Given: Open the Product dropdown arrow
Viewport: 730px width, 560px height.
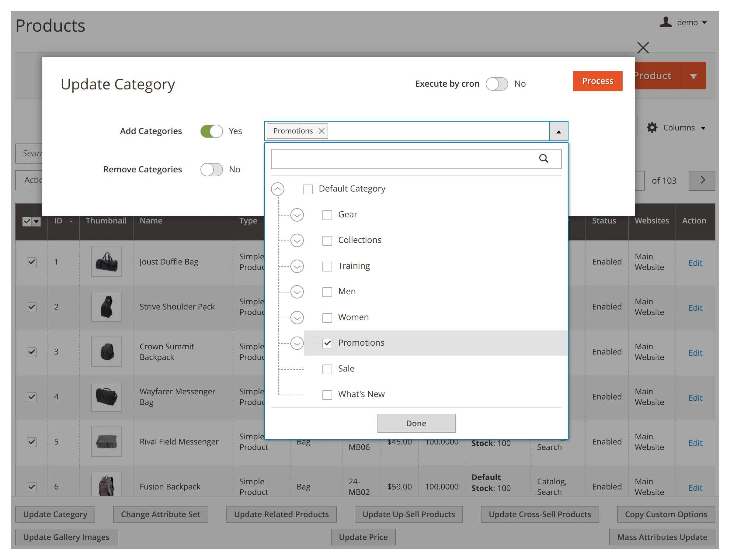Looking at the screenshot, I should coord(693,76).
